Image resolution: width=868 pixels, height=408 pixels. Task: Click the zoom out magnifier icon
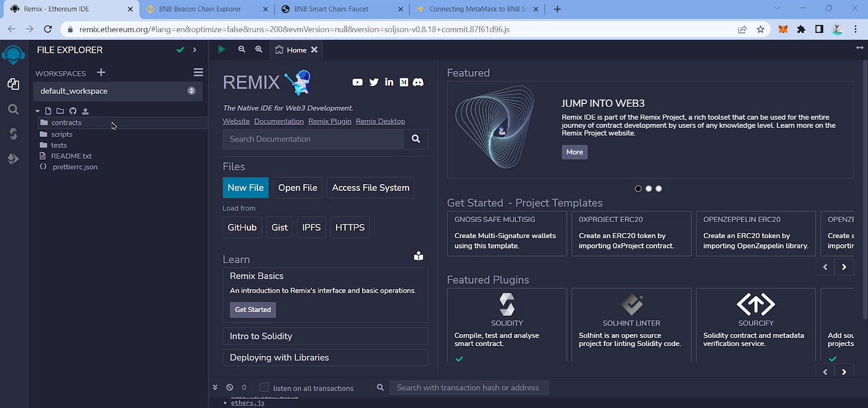click(242, 50)
